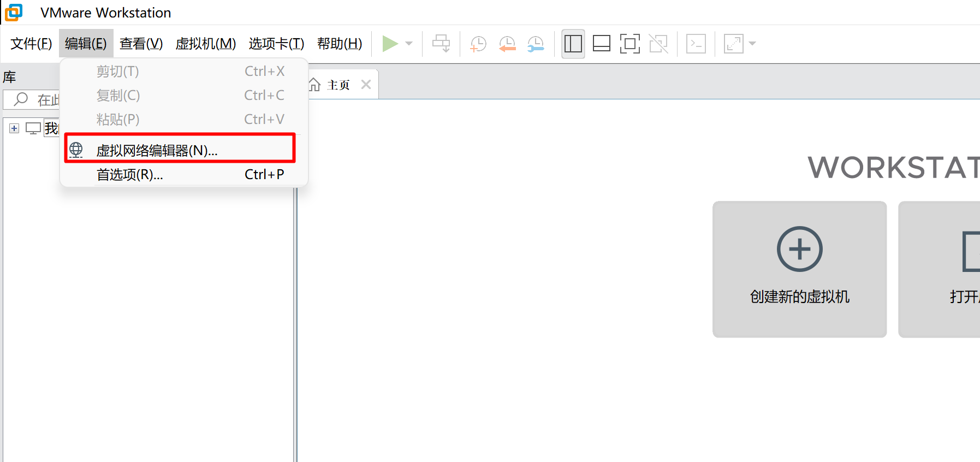Expand the library tree plus node

pos(14,128)
